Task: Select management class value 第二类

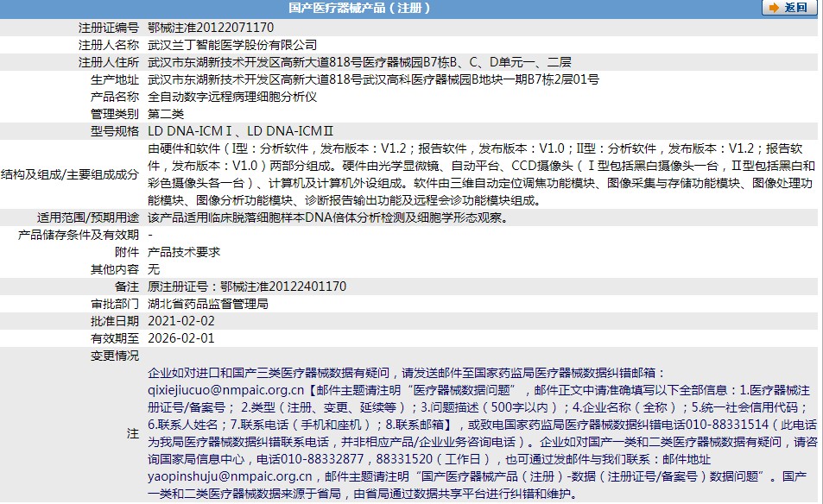Action: [165, 114]
